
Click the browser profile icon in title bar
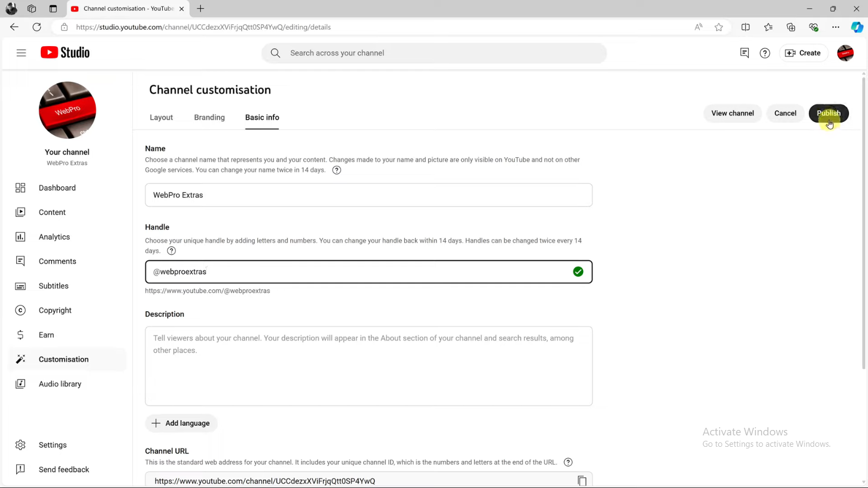[11, 9]
